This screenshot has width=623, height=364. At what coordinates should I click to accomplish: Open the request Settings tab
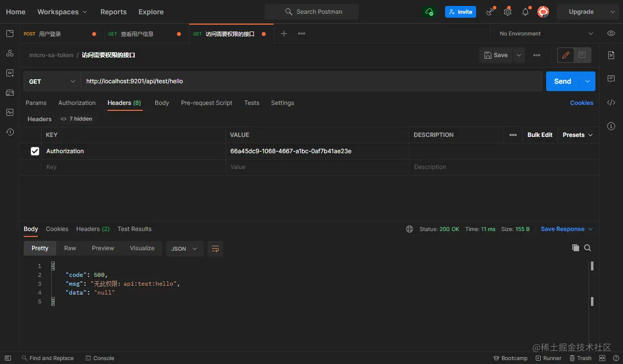pos(282,103)
